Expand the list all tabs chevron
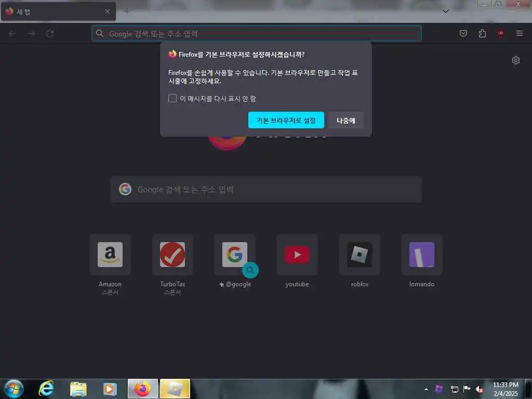 tap(446, 11)
